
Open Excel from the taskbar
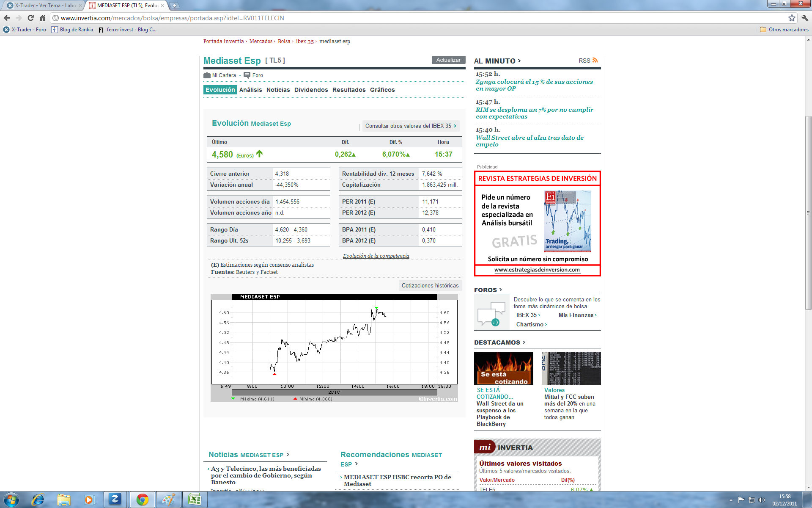point(194,500)
